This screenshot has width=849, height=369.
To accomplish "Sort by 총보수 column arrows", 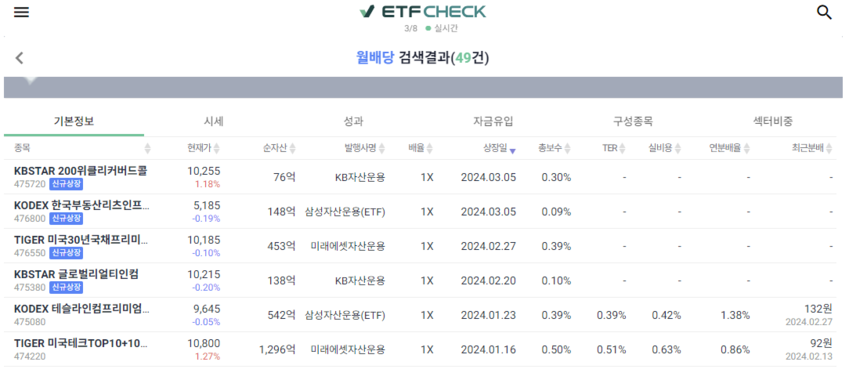I will point(567,148).
